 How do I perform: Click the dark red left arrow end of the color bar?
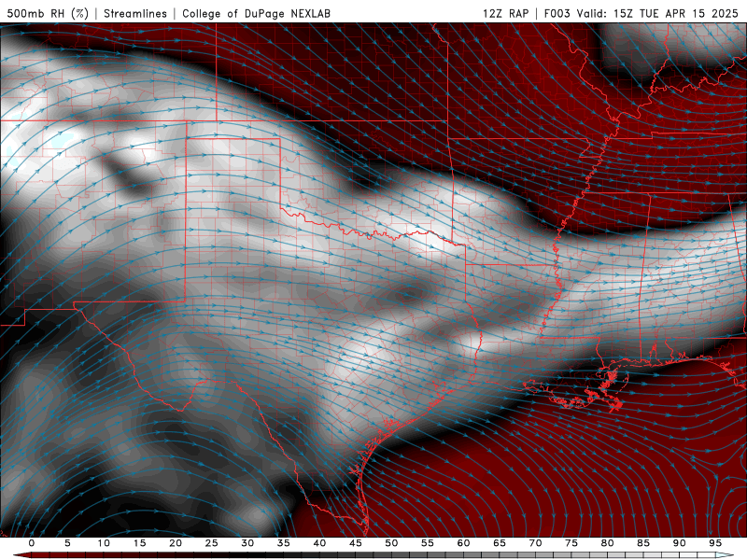click(x=22, y=555)
